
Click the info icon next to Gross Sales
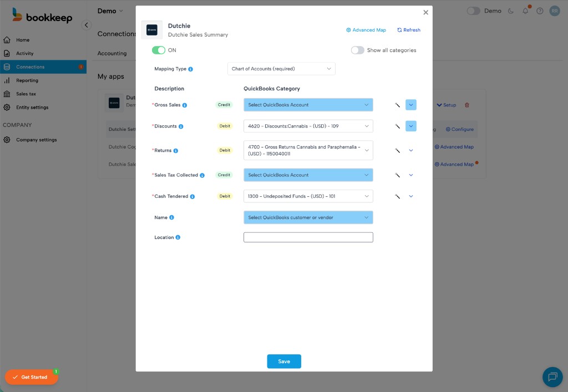click(185, 105)
